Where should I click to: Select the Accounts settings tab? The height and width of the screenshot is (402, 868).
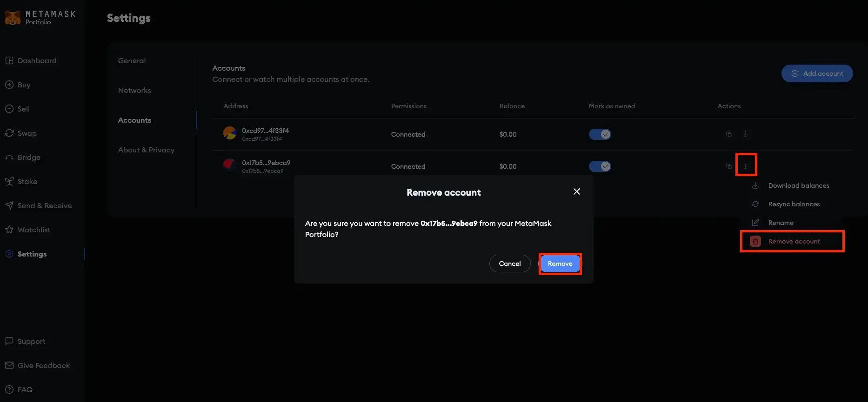coord(134,120)
